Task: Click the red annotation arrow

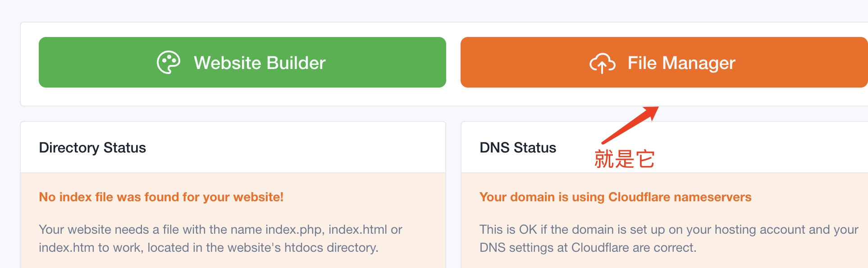Action: pos(630,125)
